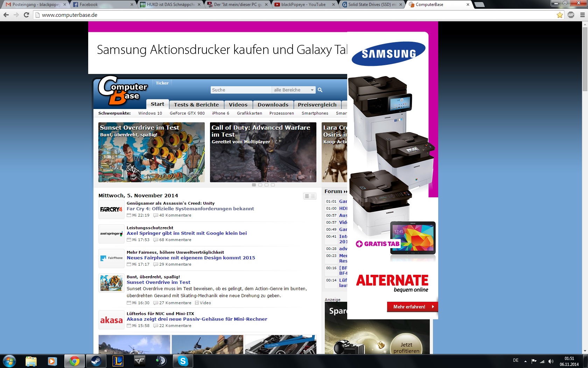Open the Tests & Berichte site tab
Screen dimensions: 588x368
[x=196, y=104]
